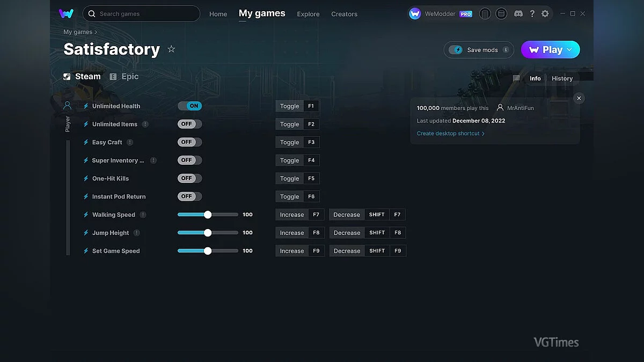The height and width of the screenshot is (362, 644).
Task: Select the Player icon in the left sidebar
Action: 67,105
